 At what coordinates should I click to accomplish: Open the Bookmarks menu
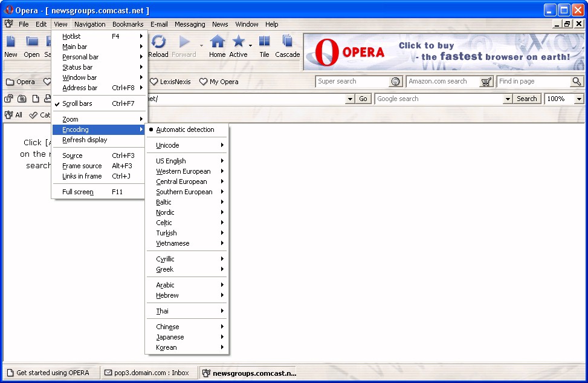(x=128, y=24)
